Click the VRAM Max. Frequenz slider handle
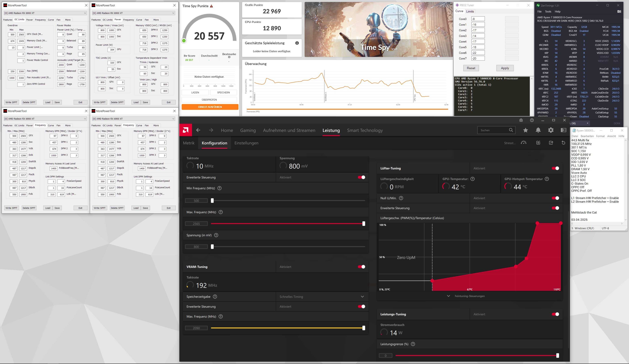Image resolution: width=629 pixels, height=364 pixels. point(364,328)
